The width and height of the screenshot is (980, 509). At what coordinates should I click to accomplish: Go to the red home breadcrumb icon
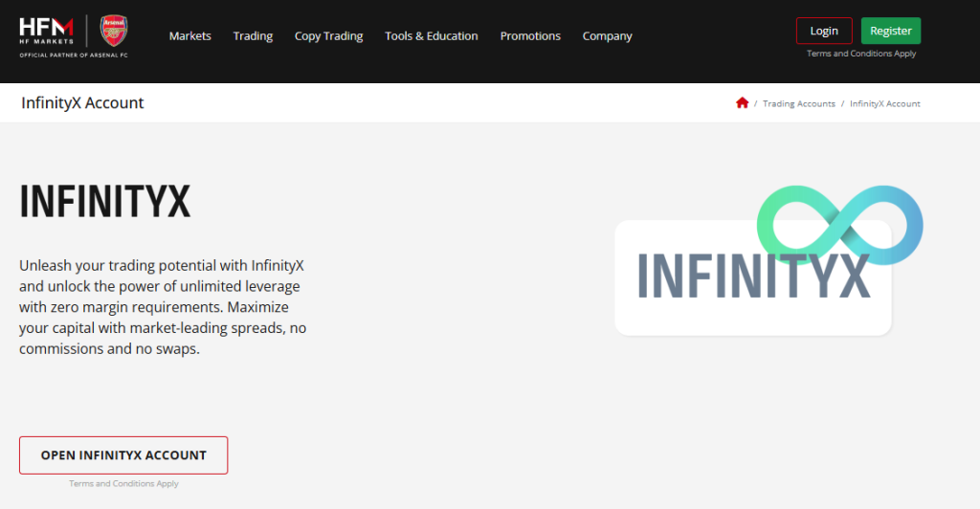coord(742,103)
